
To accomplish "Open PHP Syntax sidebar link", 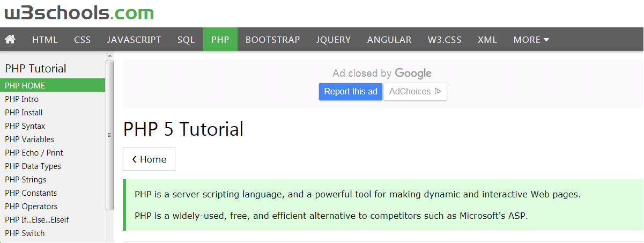I will point(53,126).
